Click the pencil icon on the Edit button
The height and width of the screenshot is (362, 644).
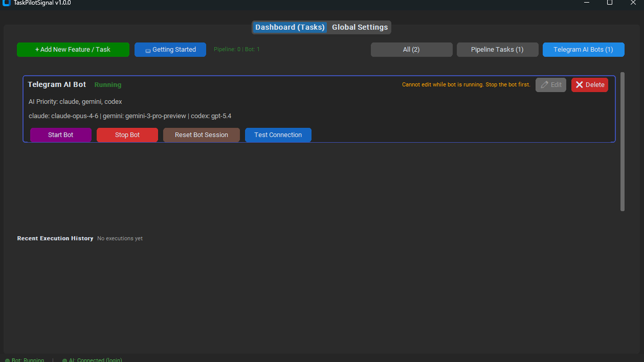point(544,85)
